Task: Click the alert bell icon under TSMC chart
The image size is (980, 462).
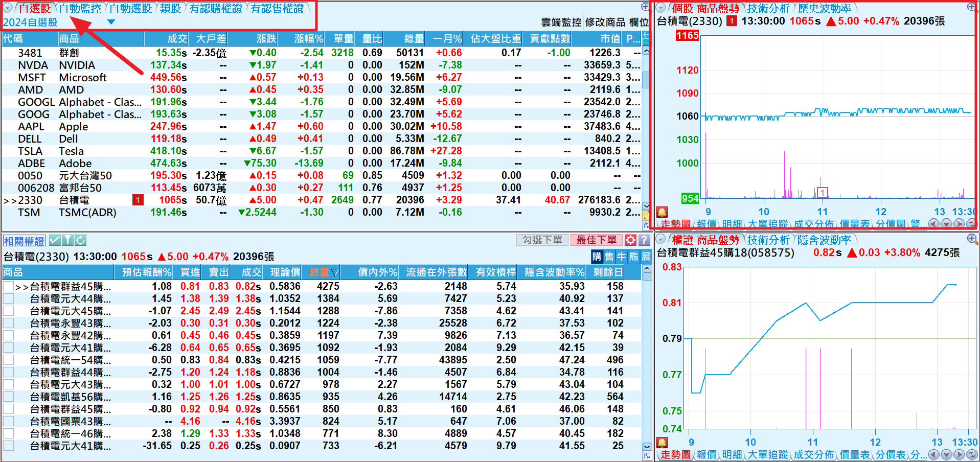Action: coord(662,212)
